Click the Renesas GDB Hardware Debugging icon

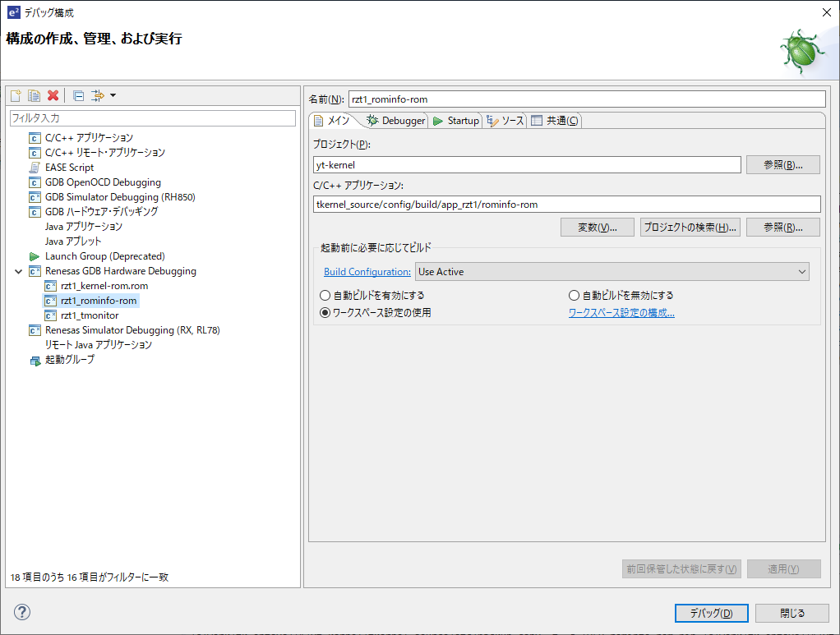pos(35,271)
